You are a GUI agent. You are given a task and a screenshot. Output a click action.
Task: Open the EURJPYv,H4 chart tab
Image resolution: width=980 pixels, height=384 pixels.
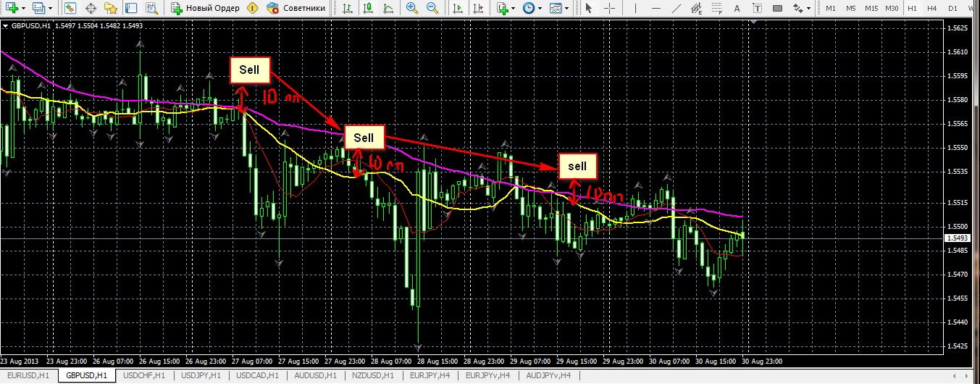[487, 375]
